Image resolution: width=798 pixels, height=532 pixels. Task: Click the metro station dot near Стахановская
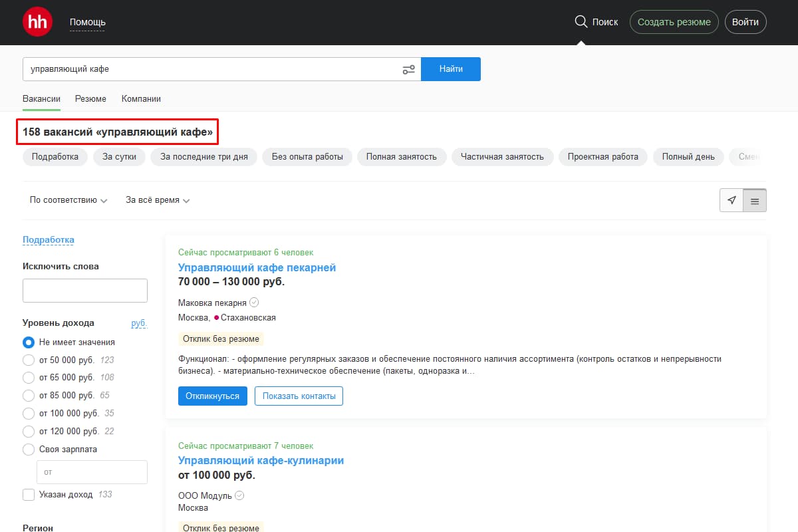pyautogui.click(x=217, y=317)
